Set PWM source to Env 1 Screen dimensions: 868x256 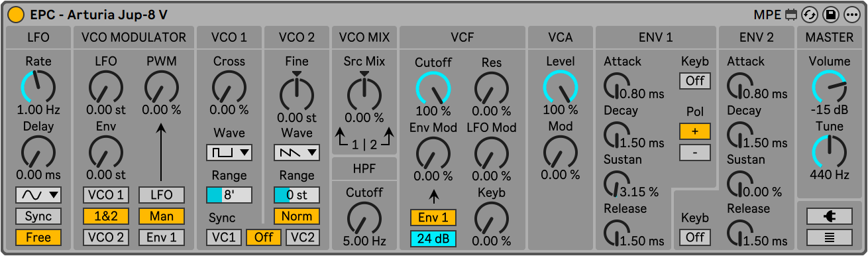pos(162,237)
